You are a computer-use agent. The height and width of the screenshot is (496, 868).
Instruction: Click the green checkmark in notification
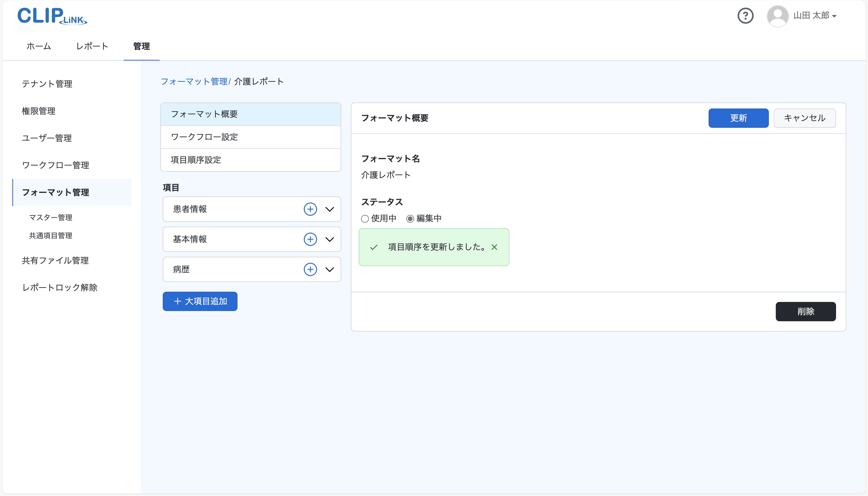(374, 247)
